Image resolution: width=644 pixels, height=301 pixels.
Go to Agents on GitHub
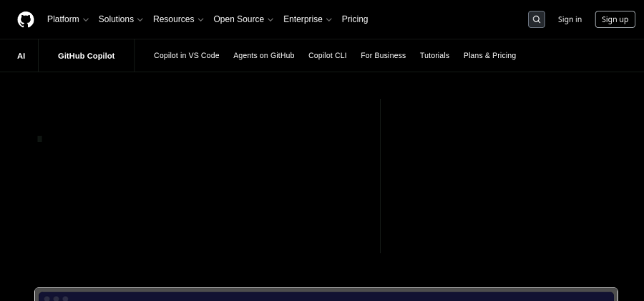(x=263, y=55)
